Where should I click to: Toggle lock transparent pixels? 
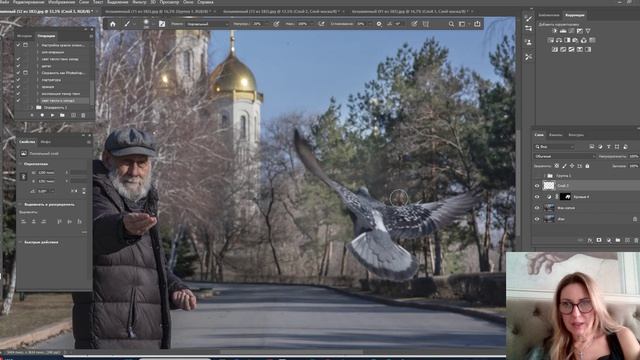(556, 166)
